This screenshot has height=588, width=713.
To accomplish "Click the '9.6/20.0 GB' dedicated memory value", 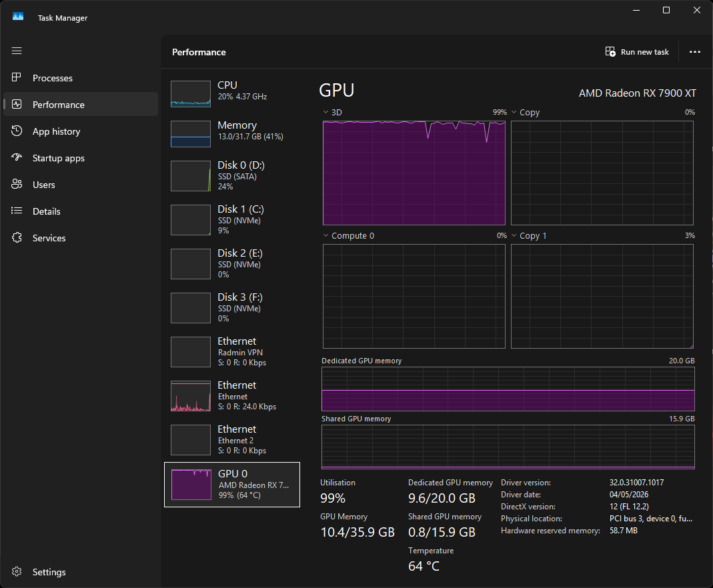I will point(442,498).
